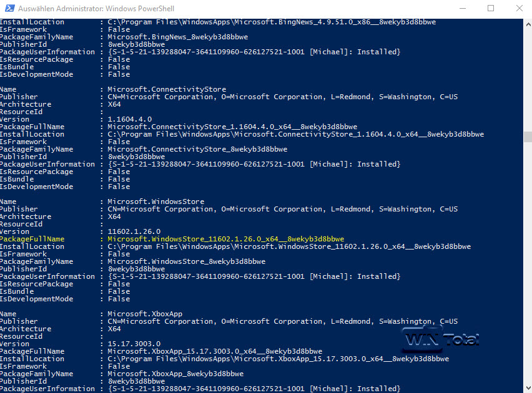This screenshot has height=393, width=532.
Task: Click WindowsStore PublisherId 8wekyb3d8bbwe
Action: pos(136,269)
